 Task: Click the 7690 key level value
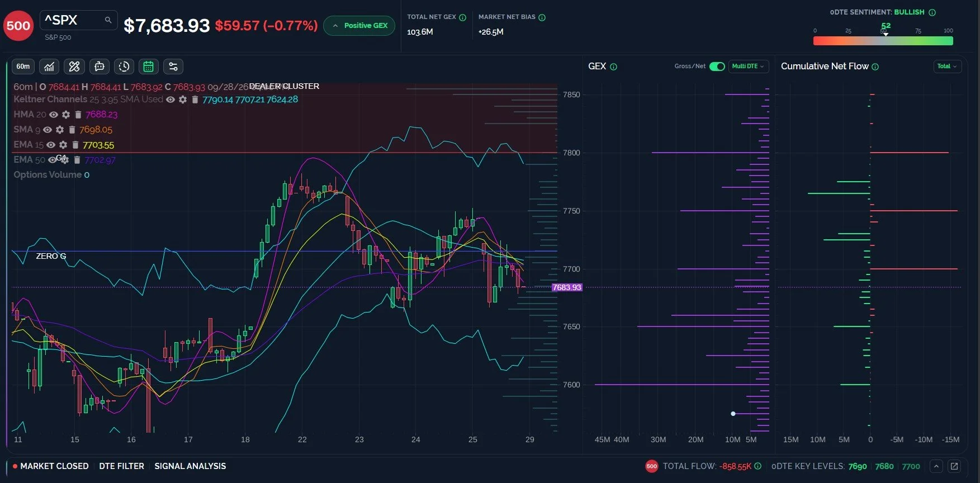coord(857,466)
